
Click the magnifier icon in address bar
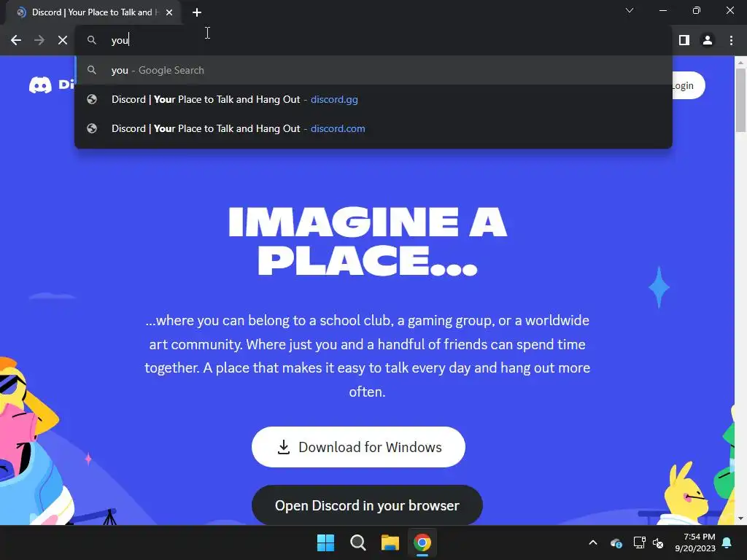(x=92, y=41)
